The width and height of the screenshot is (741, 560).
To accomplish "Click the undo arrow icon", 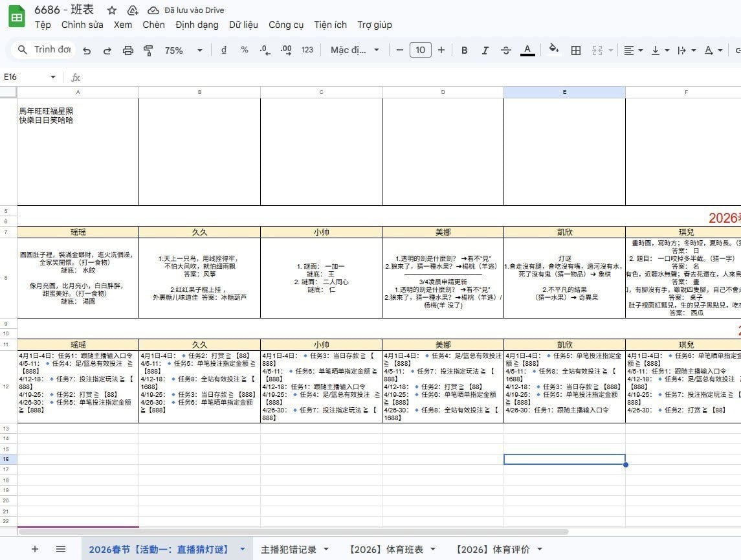I will [x=87, y=50].
